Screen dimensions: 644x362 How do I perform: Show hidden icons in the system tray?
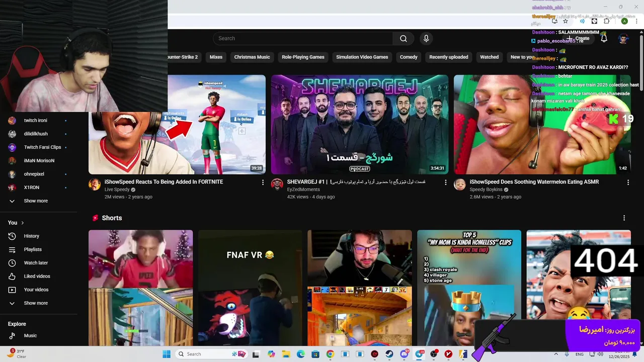[556, 354]
